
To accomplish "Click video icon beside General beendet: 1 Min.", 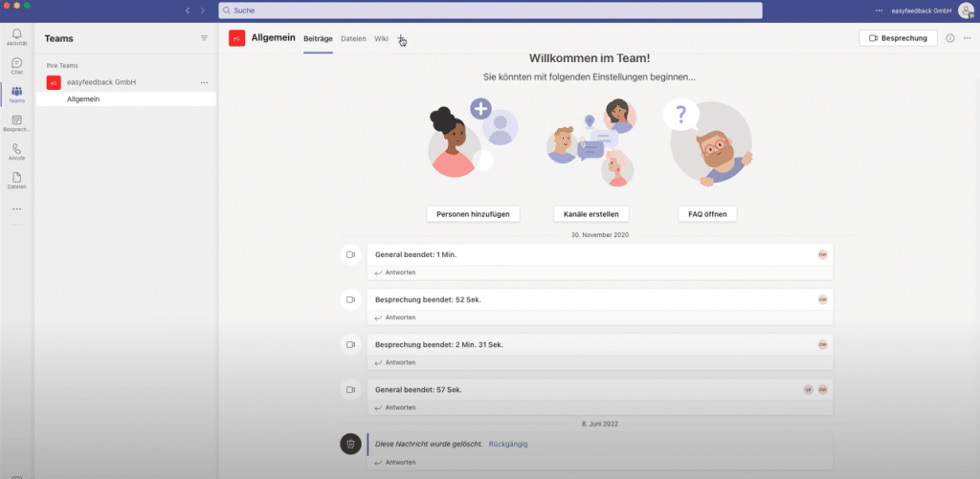I will tap(350, 255).
